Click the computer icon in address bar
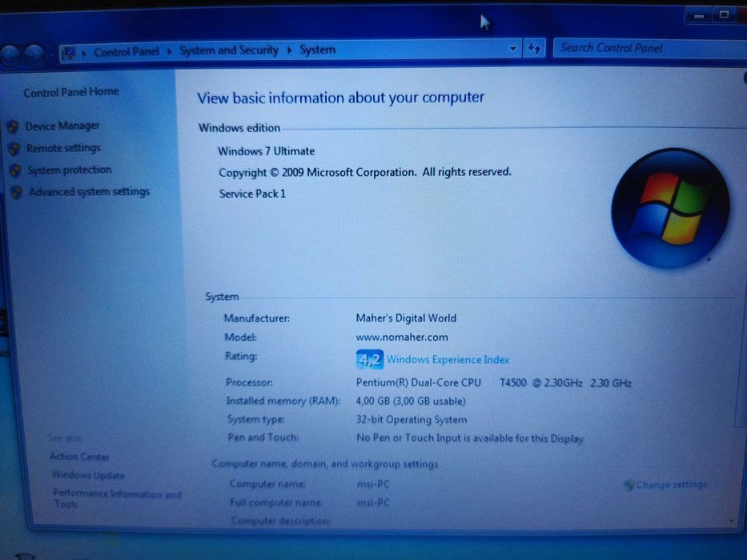The height and width of the screenshot is (560, 747). (69, 52)
